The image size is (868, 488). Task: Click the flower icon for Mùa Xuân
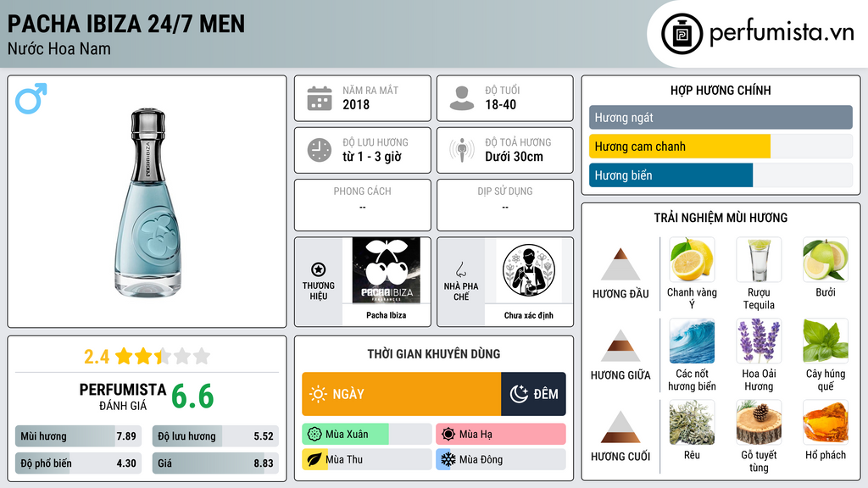pyautogui.click(x=314, y=435)
